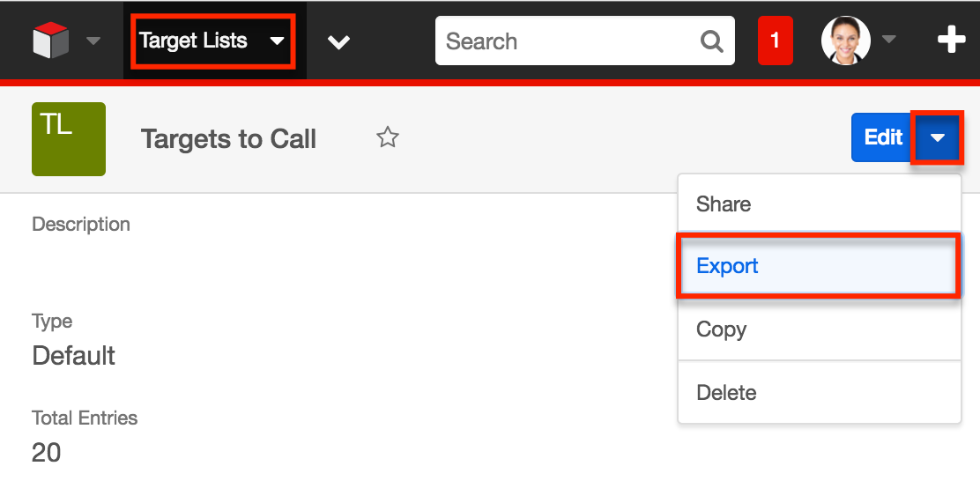The width and height of the screenshot is (980, 481).
Task: Click the blue Edit button
Action: (882, 137)
